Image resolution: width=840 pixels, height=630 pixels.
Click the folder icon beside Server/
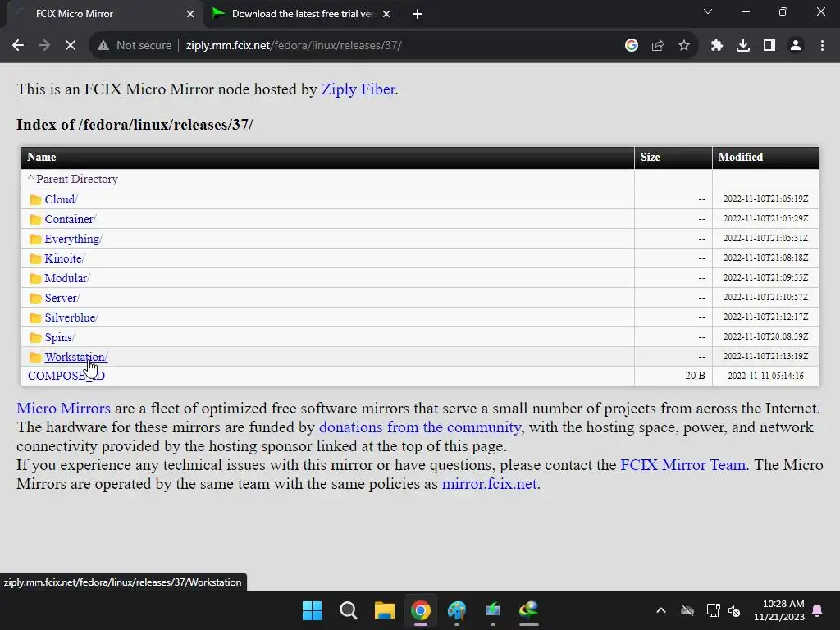[x=35, y=299]
